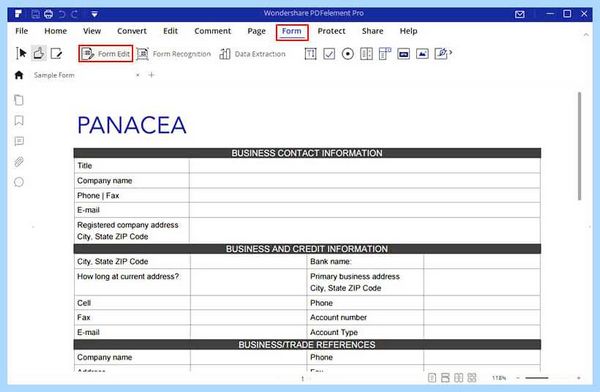Open a new tab with plus
Image resolution: width=600 pixels, height=392 pixels.
pyautogui.click(x=152, y=75)
